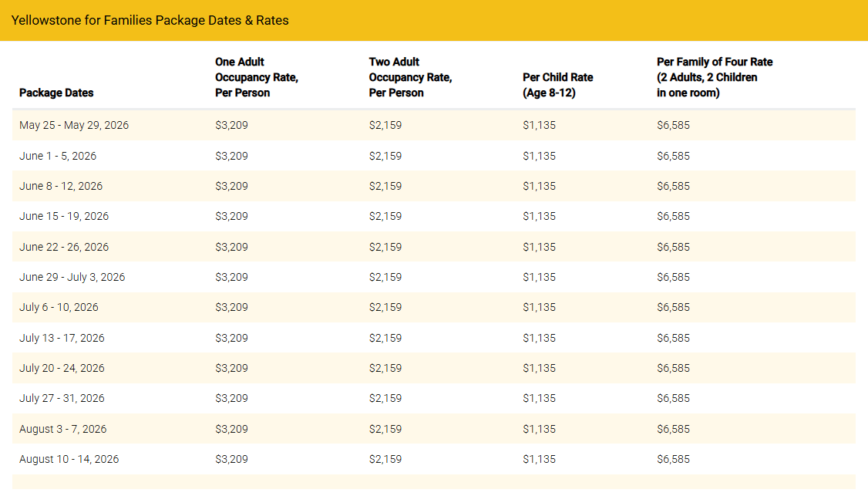This screenshot has height=496, width=868.
Task: Click $2,159 in the July 13 - 17 row
Action: pos(385,338)
